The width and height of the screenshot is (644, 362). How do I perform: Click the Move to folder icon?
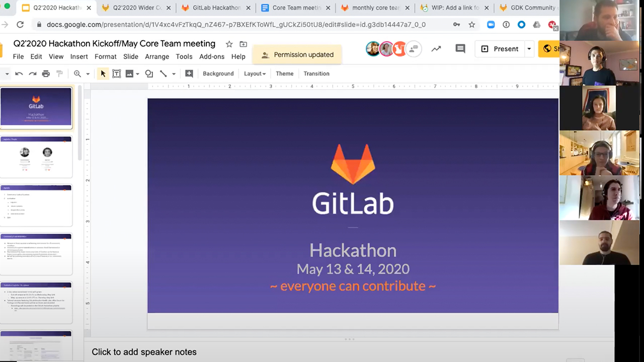[x=244, y=44]
